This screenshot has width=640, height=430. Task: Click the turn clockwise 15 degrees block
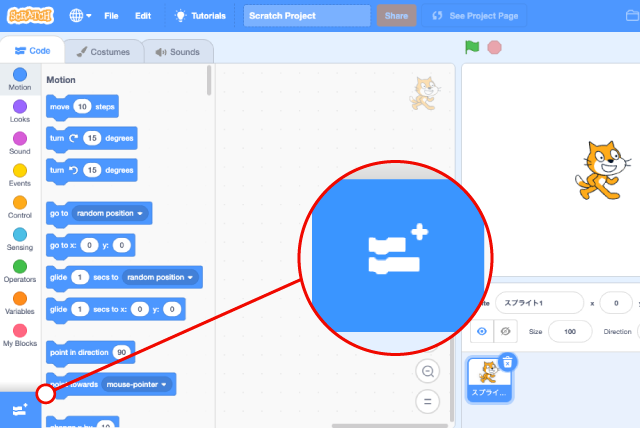tap(91, 139)
